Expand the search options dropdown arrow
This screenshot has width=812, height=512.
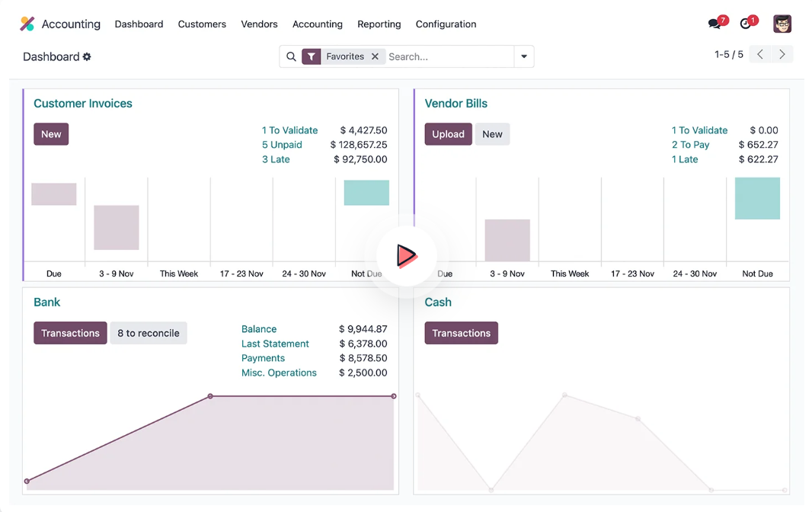click(x=524, y=56)
